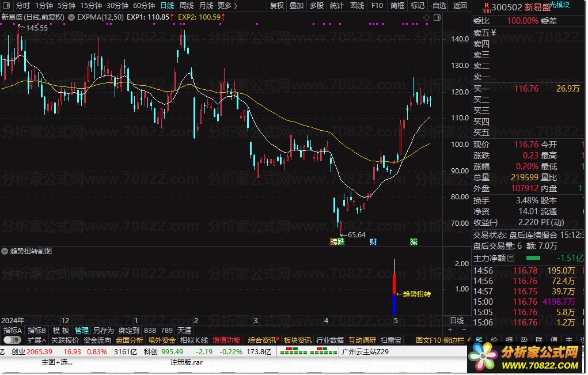This screenshot has width=588, height=375.
Task: Switch to 月线 monthly chart
Action: [x=206, y=6]
